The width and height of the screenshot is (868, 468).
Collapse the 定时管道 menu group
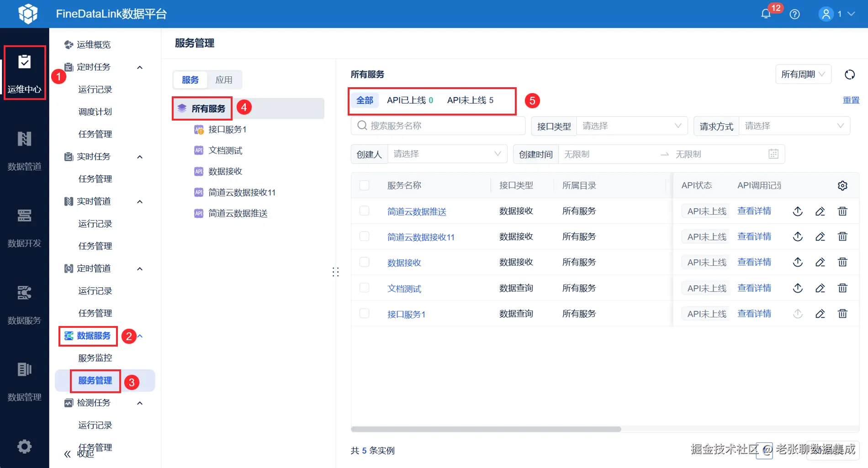(x=140, y=269)
